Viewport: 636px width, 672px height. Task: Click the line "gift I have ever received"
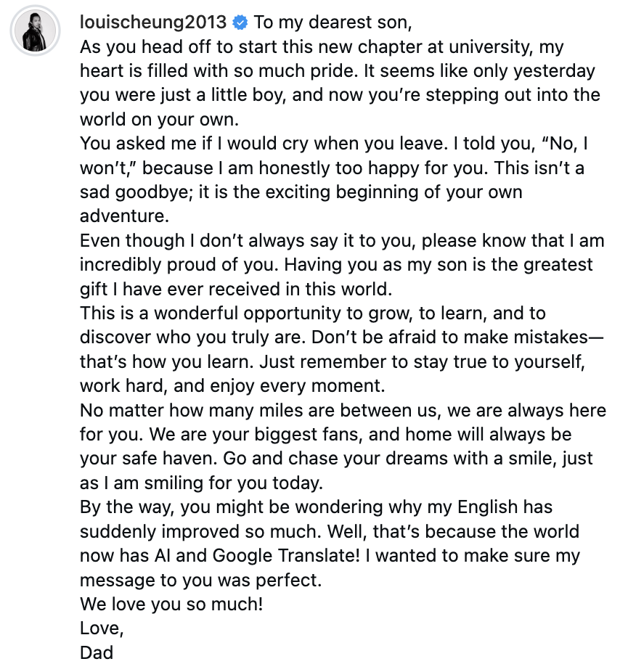pos(236,289)
